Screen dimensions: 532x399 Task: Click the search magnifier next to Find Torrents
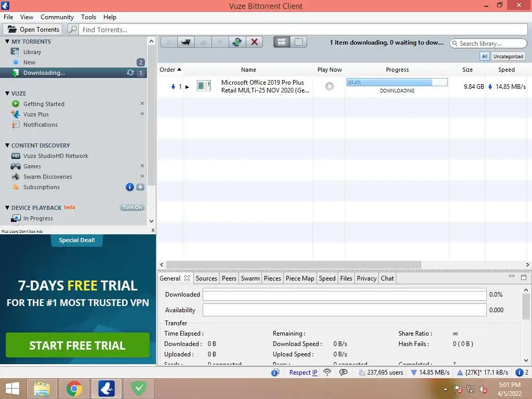click(x=73, y=30)
